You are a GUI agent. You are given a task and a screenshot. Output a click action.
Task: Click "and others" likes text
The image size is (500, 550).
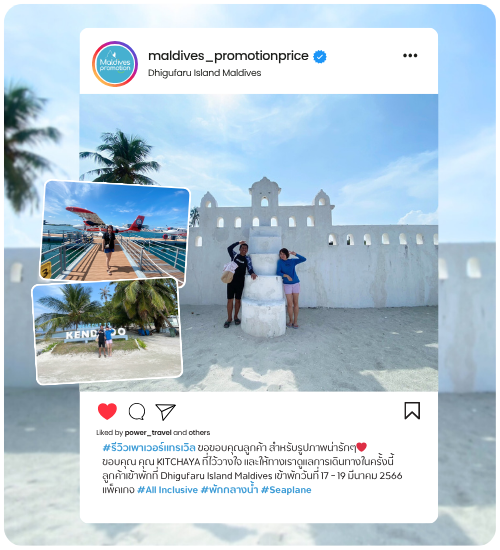(192, 432)
